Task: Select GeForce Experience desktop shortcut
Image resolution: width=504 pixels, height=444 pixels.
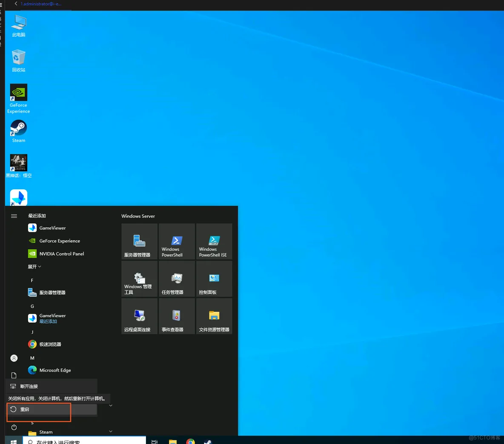Action: pos(19,99)
